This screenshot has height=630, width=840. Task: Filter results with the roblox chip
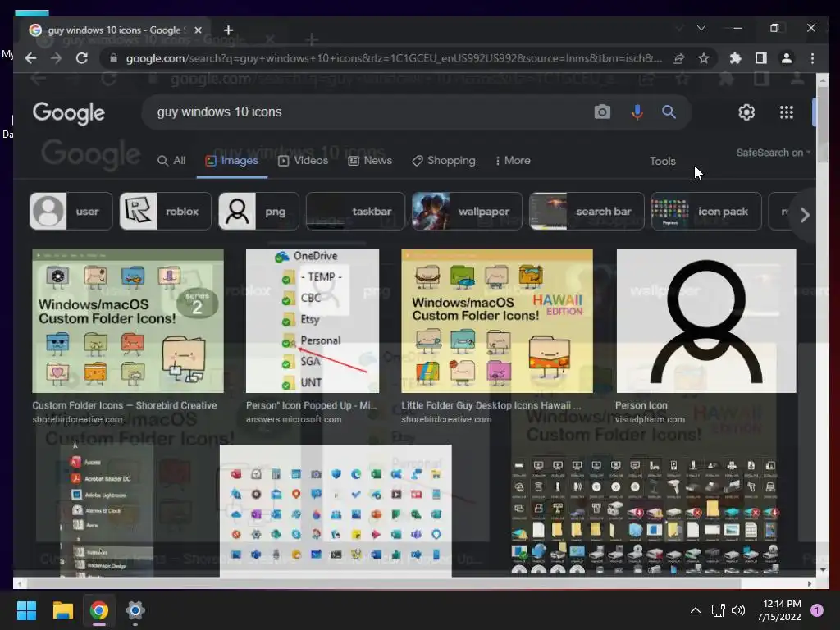(166, 211)
